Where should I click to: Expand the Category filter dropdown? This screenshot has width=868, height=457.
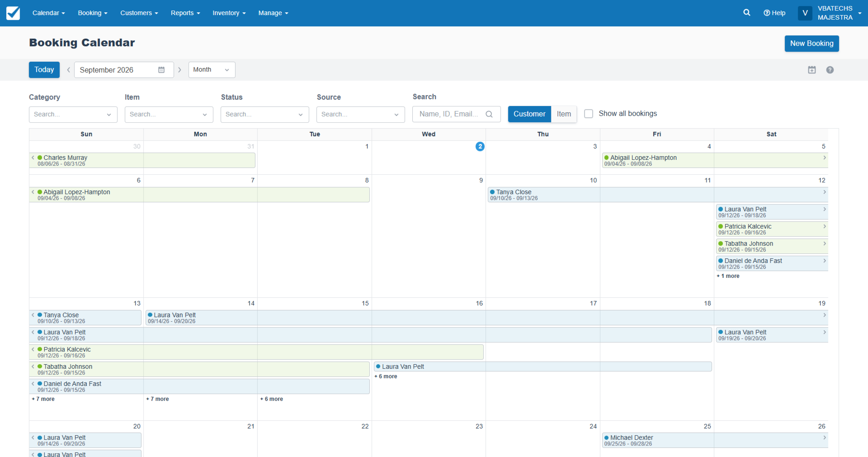(x=73, y=114)
